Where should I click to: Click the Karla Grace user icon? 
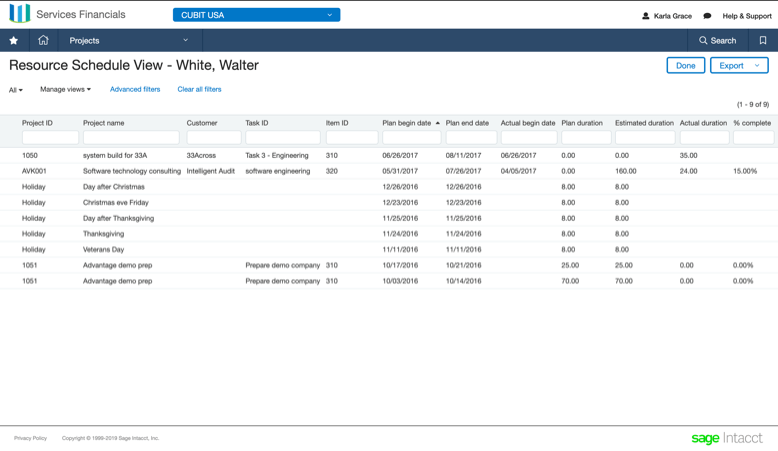pos(646,16)
